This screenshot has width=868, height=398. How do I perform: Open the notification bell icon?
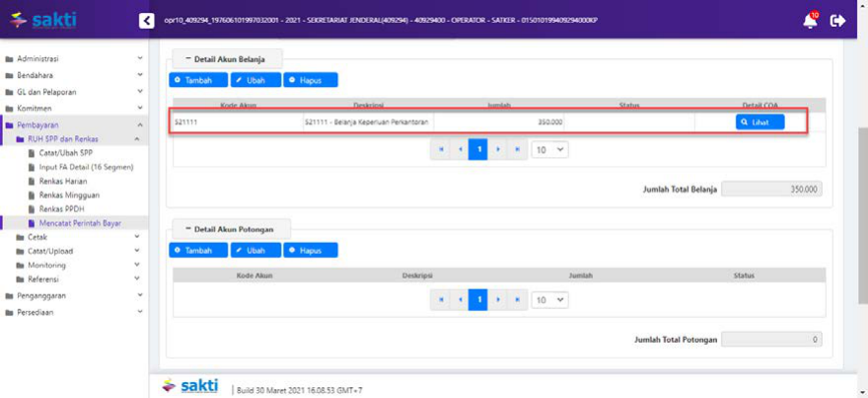point(810,21)
